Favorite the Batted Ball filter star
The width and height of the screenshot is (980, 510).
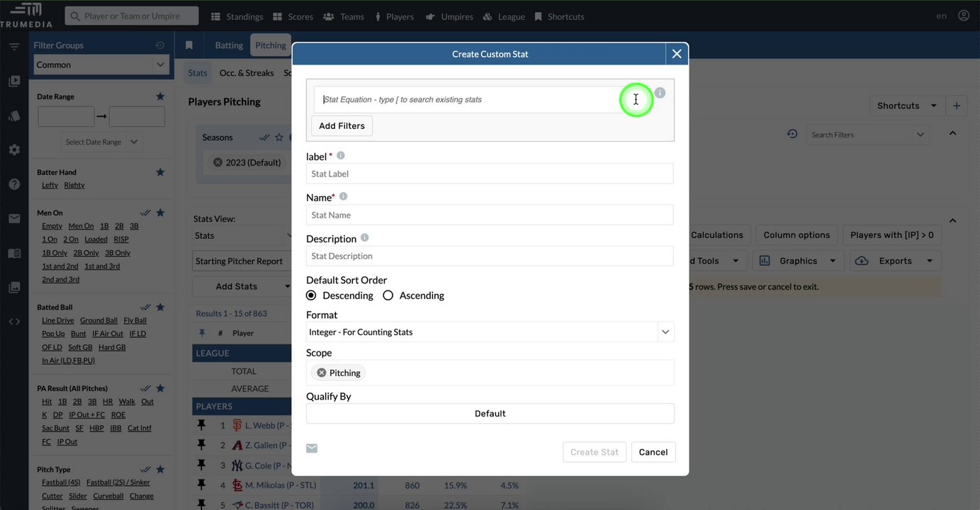coord(160,307)
